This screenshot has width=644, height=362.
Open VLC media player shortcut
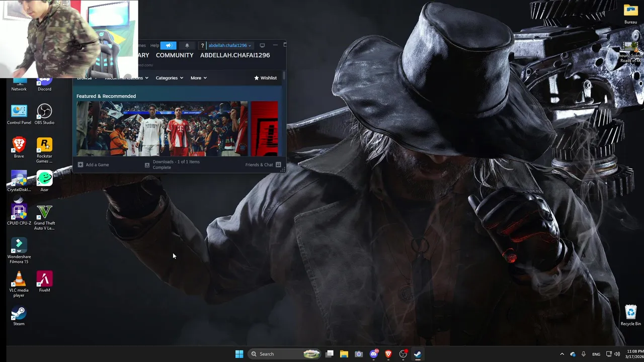19,284
